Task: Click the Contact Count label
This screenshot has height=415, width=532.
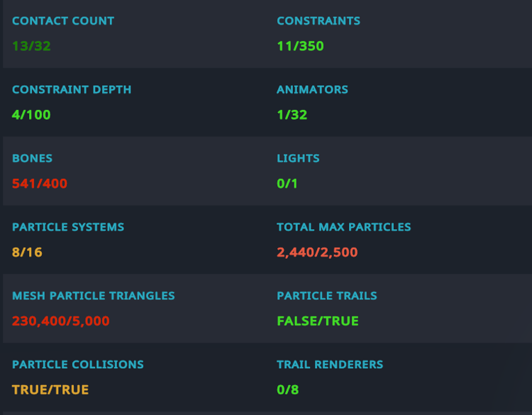Action: [x=63, y=21]
